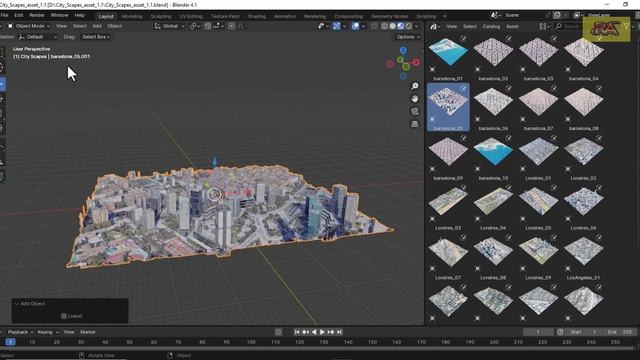Image resolution: width=640 pixels, height=360 pixels.
Task: Open the asset browser Asset menu
Action: pos(512,27)
